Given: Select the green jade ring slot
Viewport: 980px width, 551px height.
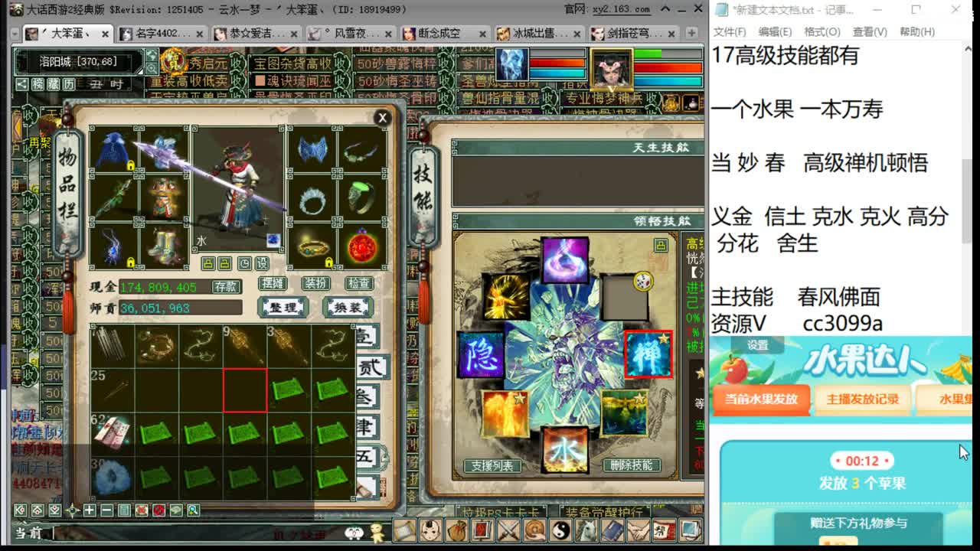Looking at the screenshot, I should pos(362,197).
